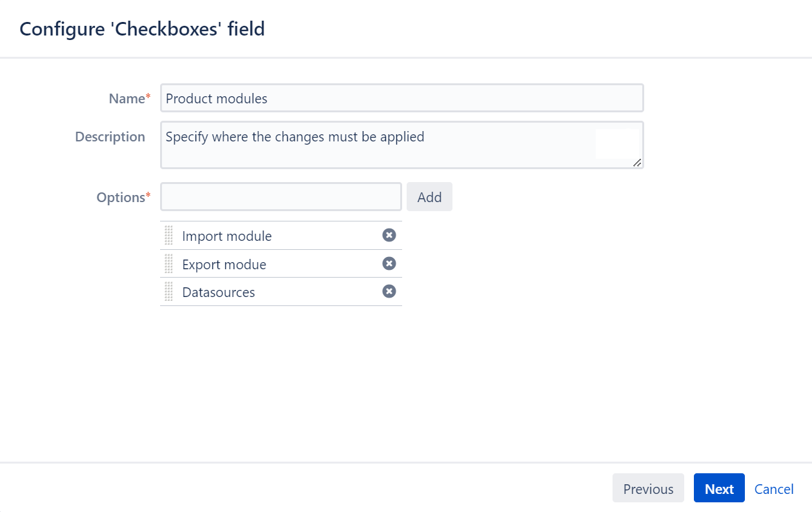This screenshot has width=812, height=512.
Task: Remove the 'Import module' option
Action: click(389, 235)
